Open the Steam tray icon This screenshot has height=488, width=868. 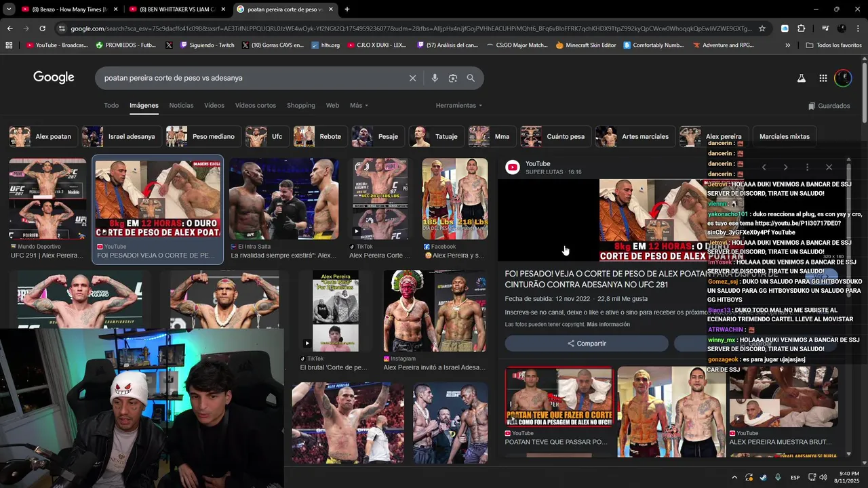[x=764, y=477]
